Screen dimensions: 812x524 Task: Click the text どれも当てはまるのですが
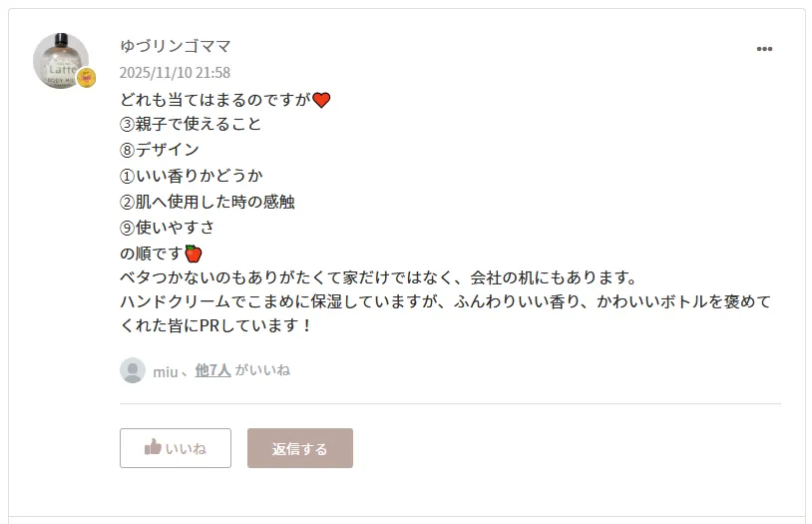(x=214, y=99)
